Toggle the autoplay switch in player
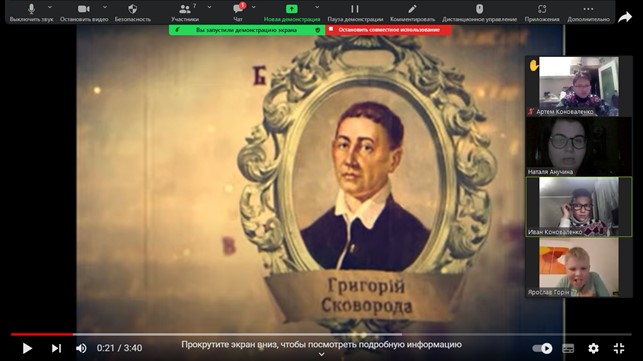Image resolution: width=643 pixels, height=361 pixels. pos(542,348)
